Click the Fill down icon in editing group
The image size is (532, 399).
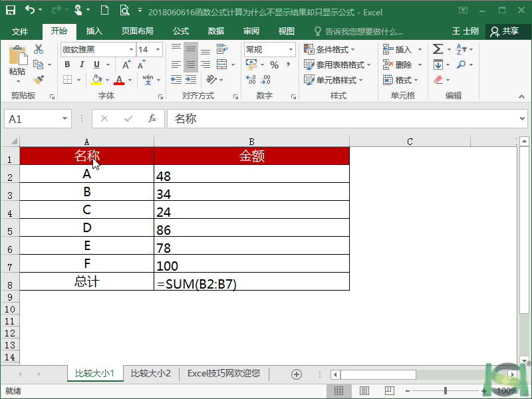pyautogui.click(x=438, y=65)
